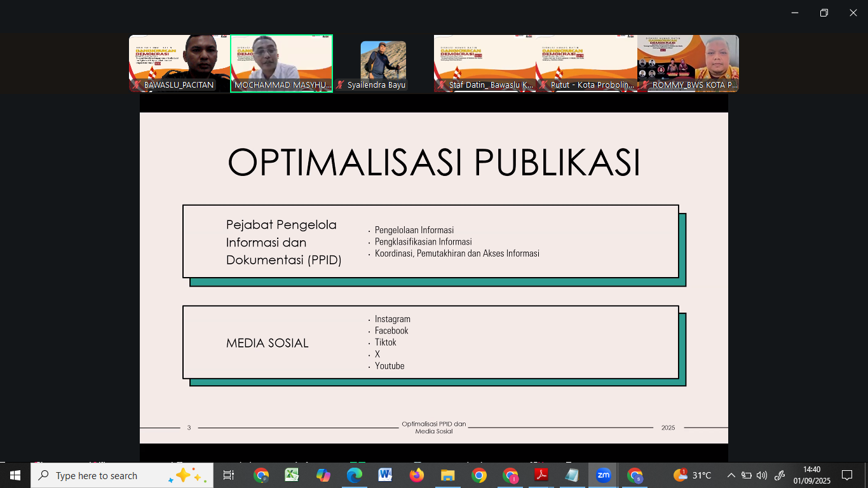
Task: Click the volume speaker icon
Action: click(x=762, y=475)
